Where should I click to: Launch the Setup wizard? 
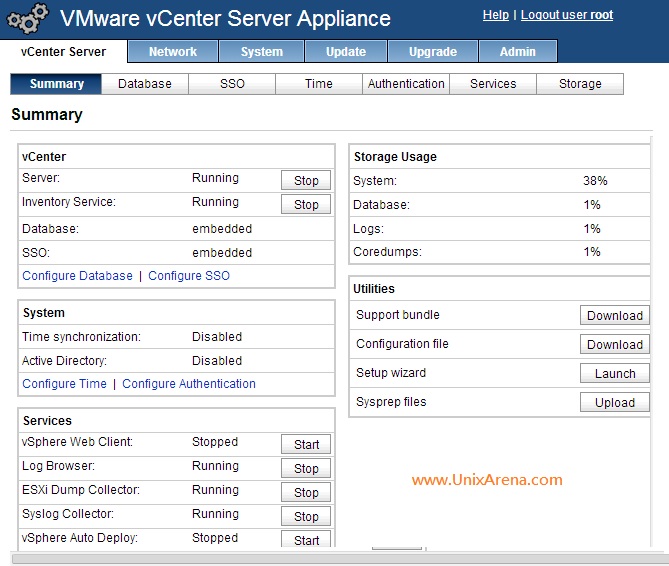pyautogui.click(x=614, y=373)
